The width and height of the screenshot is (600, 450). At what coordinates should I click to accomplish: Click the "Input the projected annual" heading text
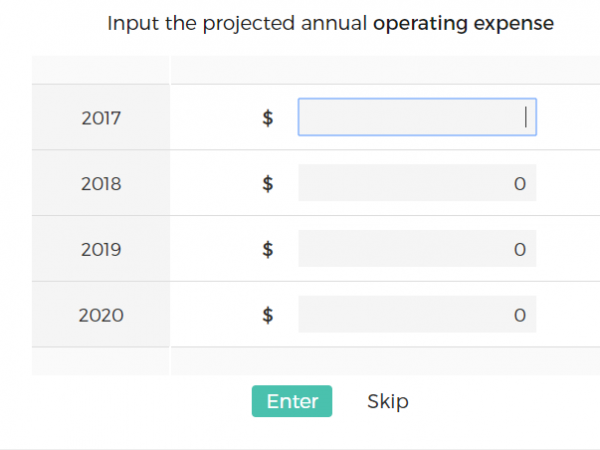tap(237, 23)
